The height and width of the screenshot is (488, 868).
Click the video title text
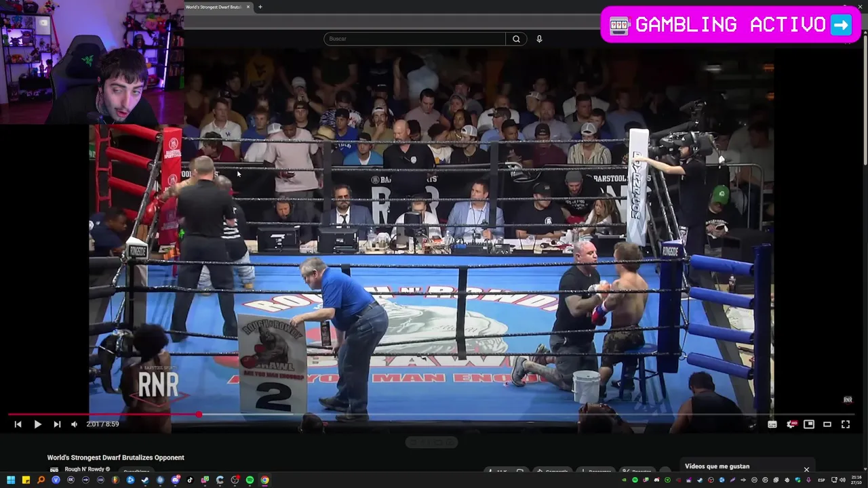pos(115,457)
